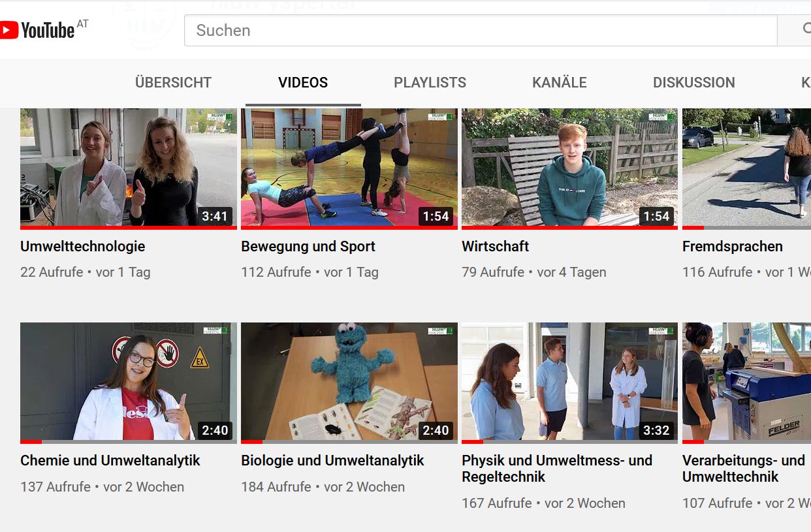Click the 3:41 duration badge
Screen dimensions: 811x532
214,216
